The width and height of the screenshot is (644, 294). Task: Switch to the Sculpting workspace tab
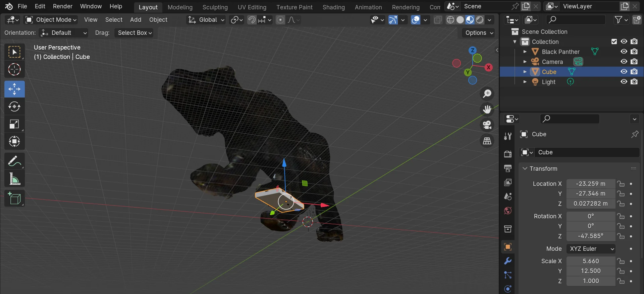[x=215, y=7]
